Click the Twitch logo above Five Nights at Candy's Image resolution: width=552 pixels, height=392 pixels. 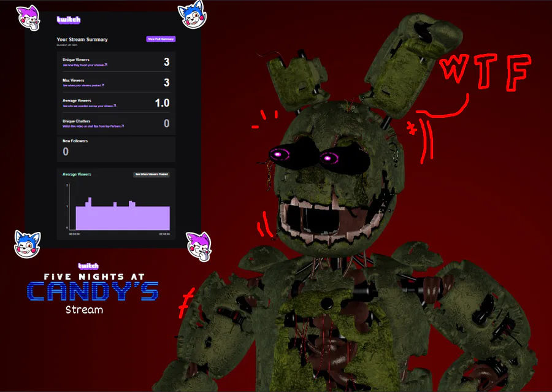(88, 266)
